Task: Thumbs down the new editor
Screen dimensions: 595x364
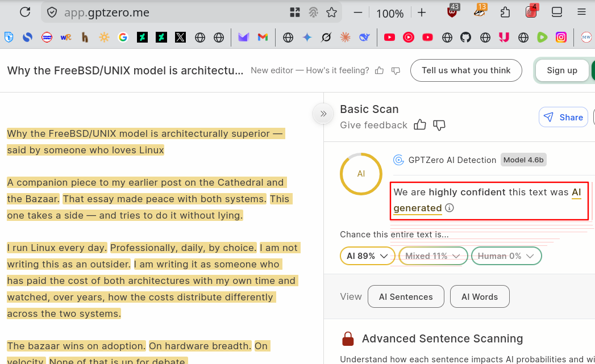Action: click(x=396, y=71)
